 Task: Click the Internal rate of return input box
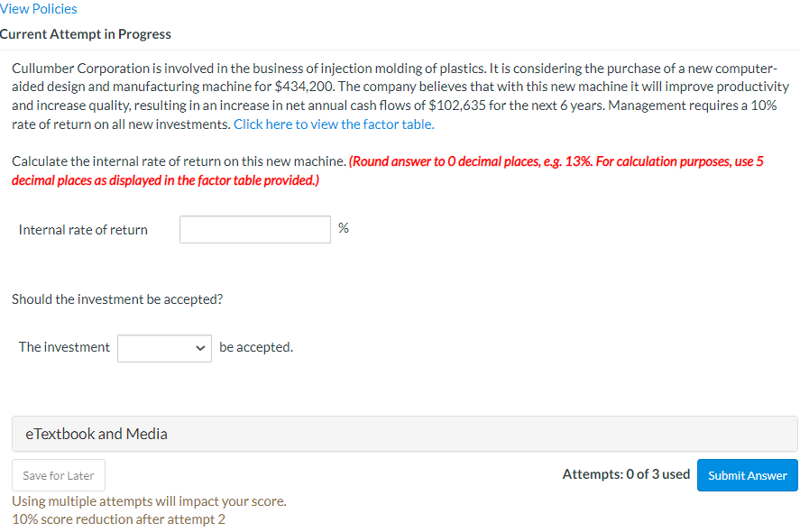254,229
